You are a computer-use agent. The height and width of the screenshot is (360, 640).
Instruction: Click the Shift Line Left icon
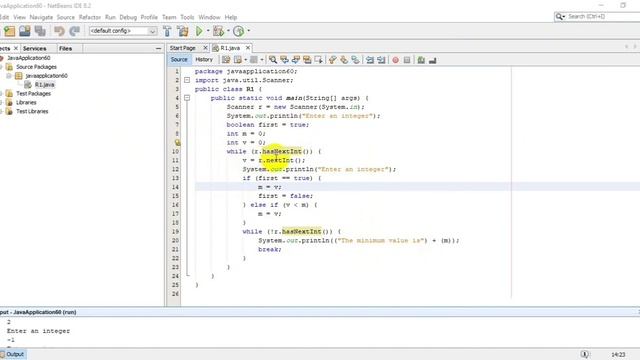[x=370, y=60]
